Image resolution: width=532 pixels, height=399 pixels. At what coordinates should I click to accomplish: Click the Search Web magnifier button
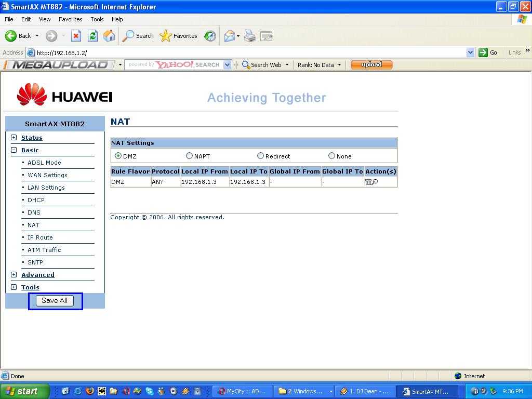(262, 65)
